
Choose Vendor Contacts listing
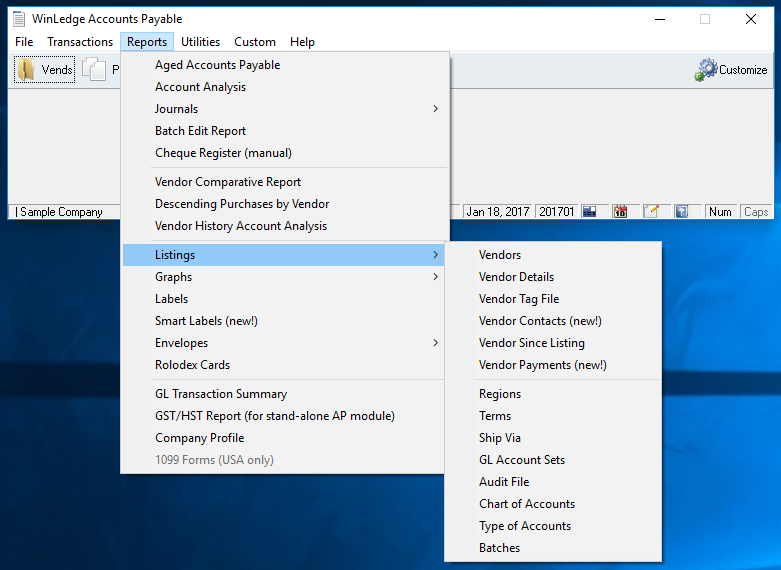click(x=540, y=321)
